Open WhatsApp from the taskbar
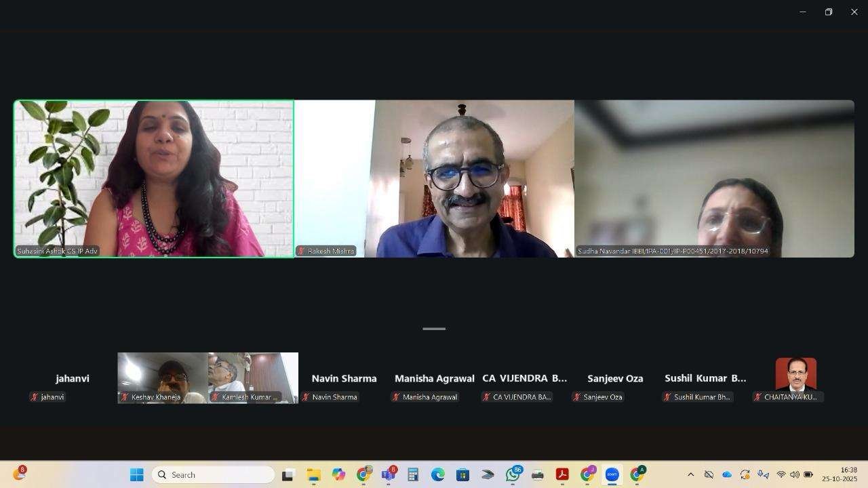868x488 pixels. [513, 475]
